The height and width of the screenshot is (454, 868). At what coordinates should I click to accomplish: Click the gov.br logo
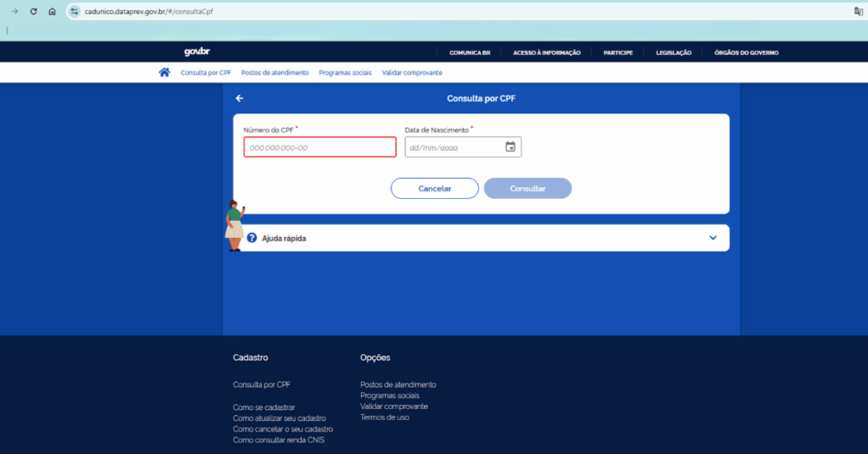pyautogui.click(x=197, y=52)
